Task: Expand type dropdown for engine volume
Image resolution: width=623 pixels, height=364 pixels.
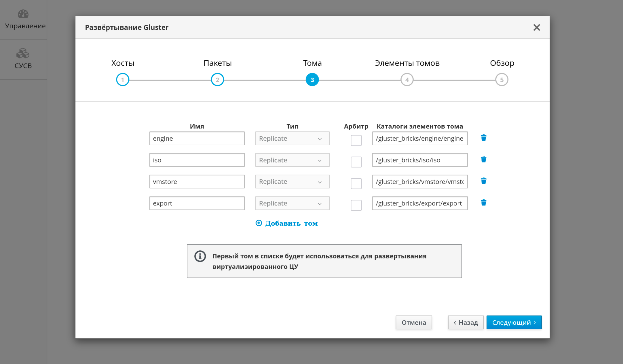Action: [292, 139]
